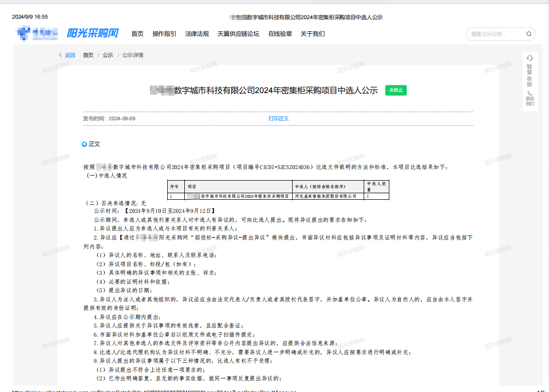This screenshot has width=549, height=392.
Task: Click the line （3）具体明确的异议事项
Action: pos(157,273)
